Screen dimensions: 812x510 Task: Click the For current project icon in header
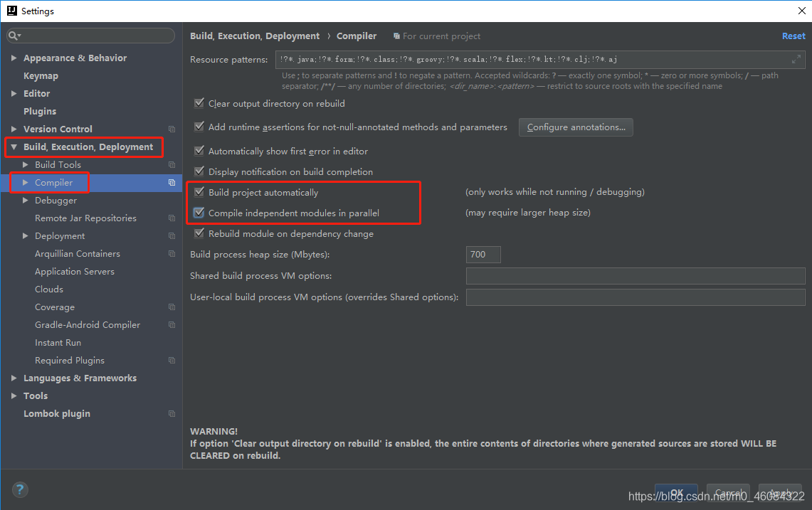click(x=396, y=36)
